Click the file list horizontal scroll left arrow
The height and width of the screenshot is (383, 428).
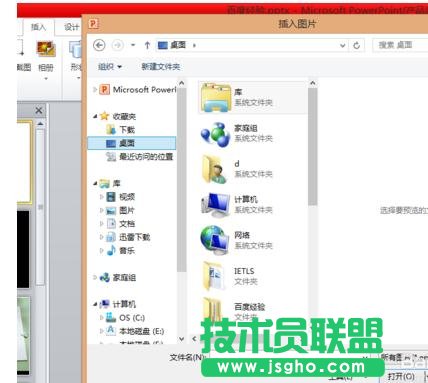(194, 339)
